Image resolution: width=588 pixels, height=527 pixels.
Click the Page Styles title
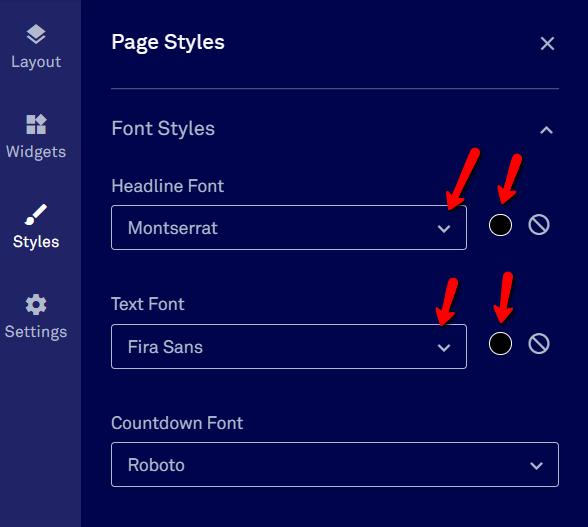click(168, 42)
